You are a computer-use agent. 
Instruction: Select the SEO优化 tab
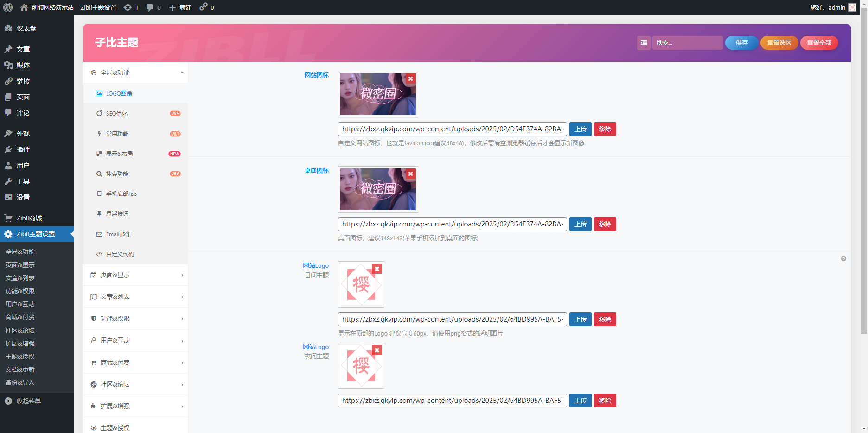click(x=135, y=113)
